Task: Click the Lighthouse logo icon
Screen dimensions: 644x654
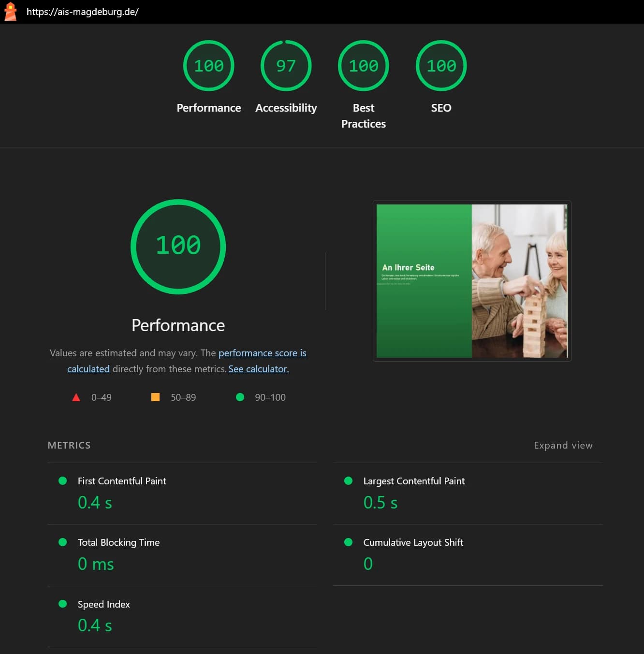Action: pyautogui.click(x=10, y=12)
